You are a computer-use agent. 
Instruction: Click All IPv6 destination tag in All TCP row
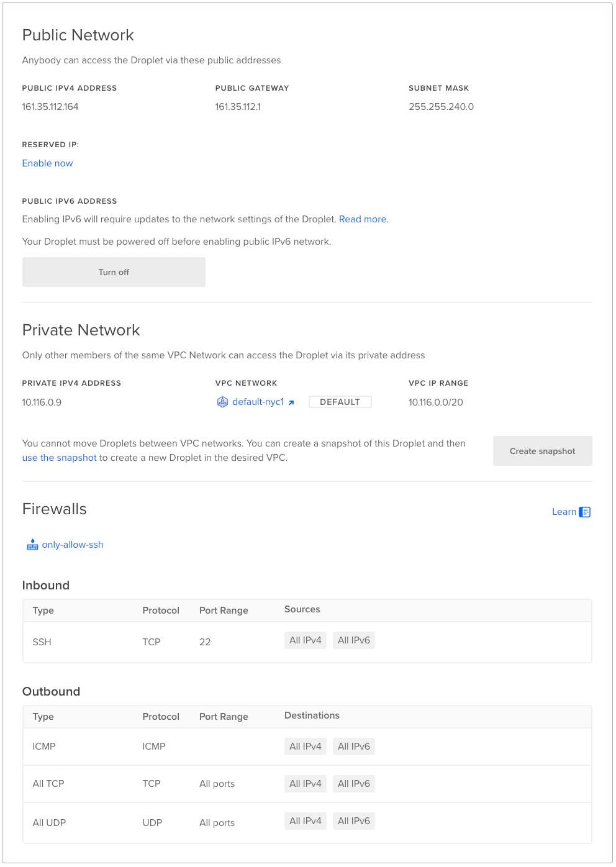coord(354,784)
